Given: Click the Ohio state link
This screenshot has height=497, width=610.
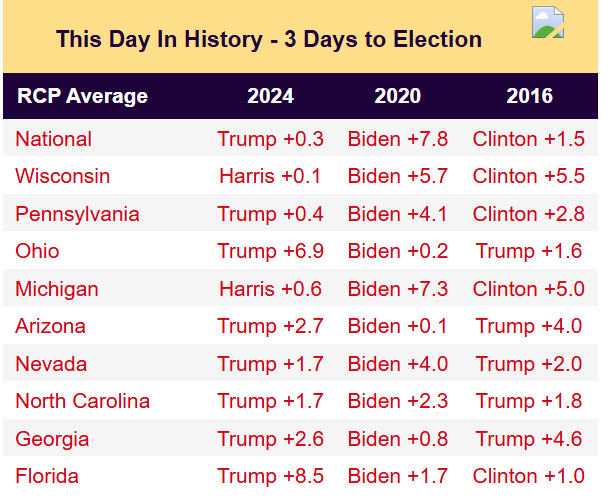Looking at the screenshot, I should [x=37, y=251].
